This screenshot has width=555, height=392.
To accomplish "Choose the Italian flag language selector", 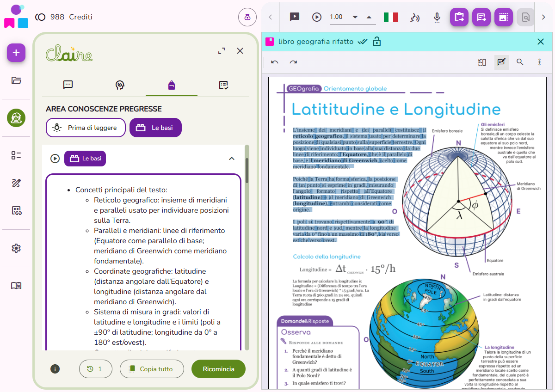I will click(391, 17).
